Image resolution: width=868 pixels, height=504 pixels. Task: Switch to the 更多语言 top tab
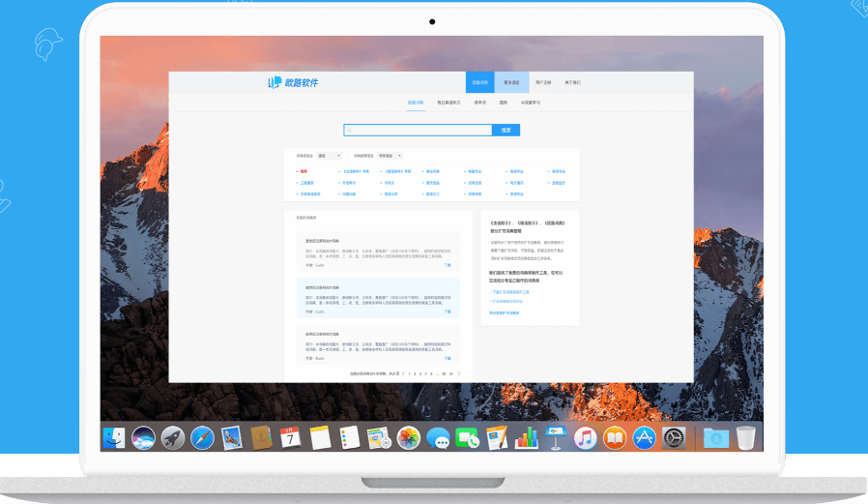coord(511,82)
